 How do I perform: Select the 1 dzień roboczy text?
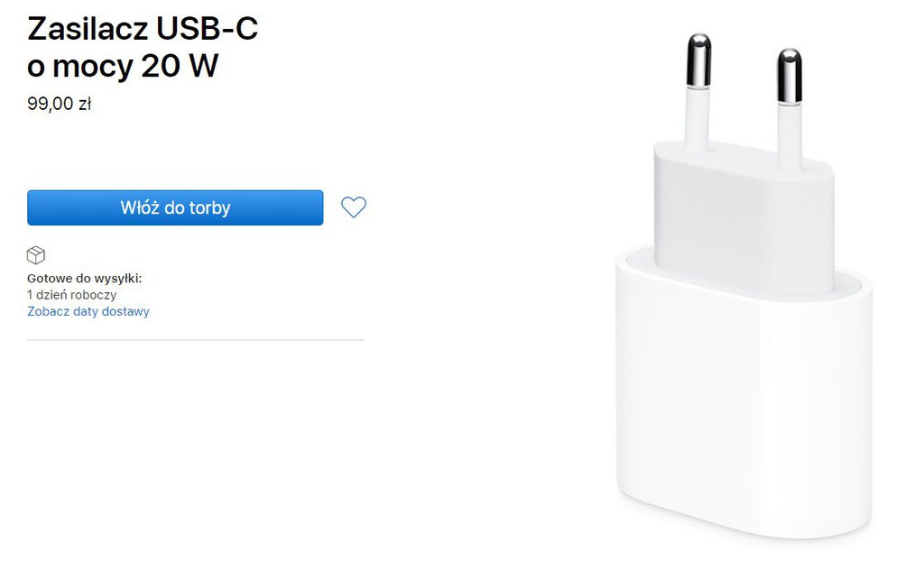(x=72, y=295)
